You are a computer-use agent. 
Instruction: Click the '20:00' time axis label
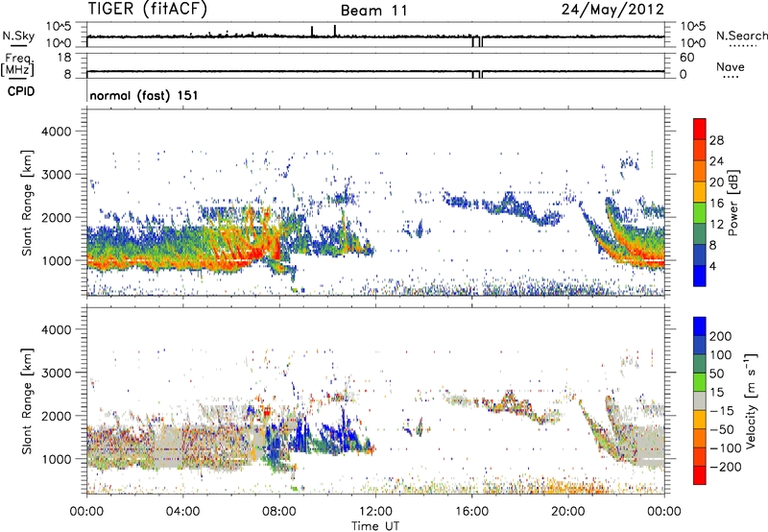point(567,512)
